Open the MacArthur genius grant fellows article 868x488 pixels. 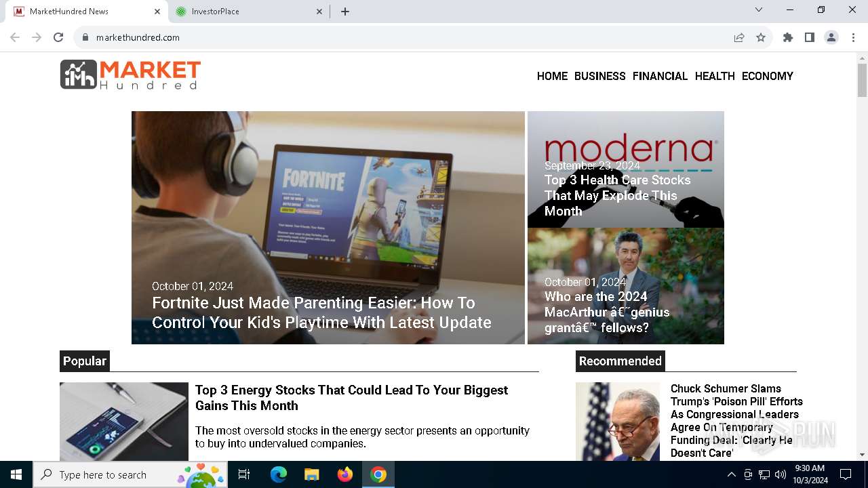tap(607, 312)
